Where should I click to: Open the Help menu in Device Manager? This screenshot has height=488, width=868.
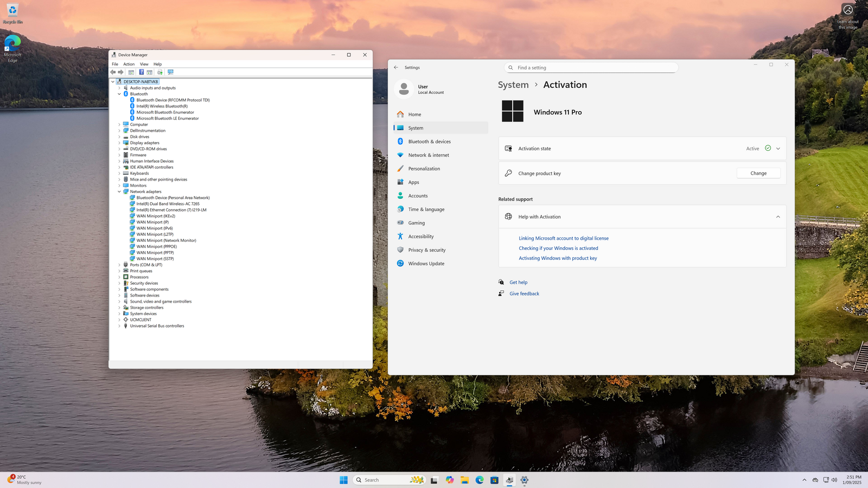click(x=157, y=64)
